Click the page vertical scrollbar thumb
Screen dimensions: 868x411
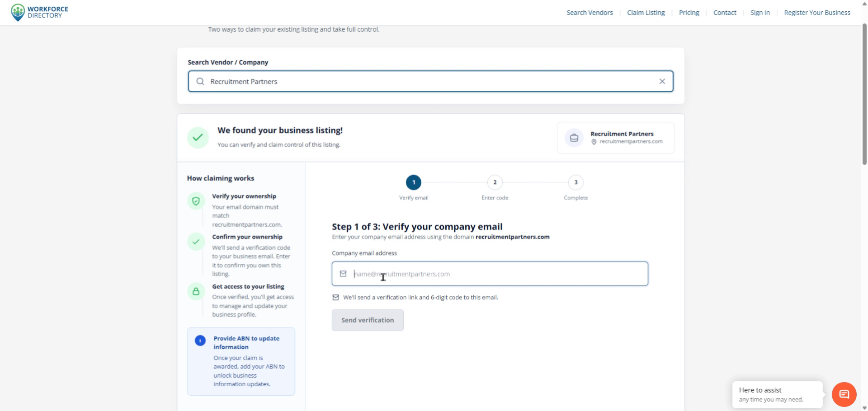pos(864,94)
